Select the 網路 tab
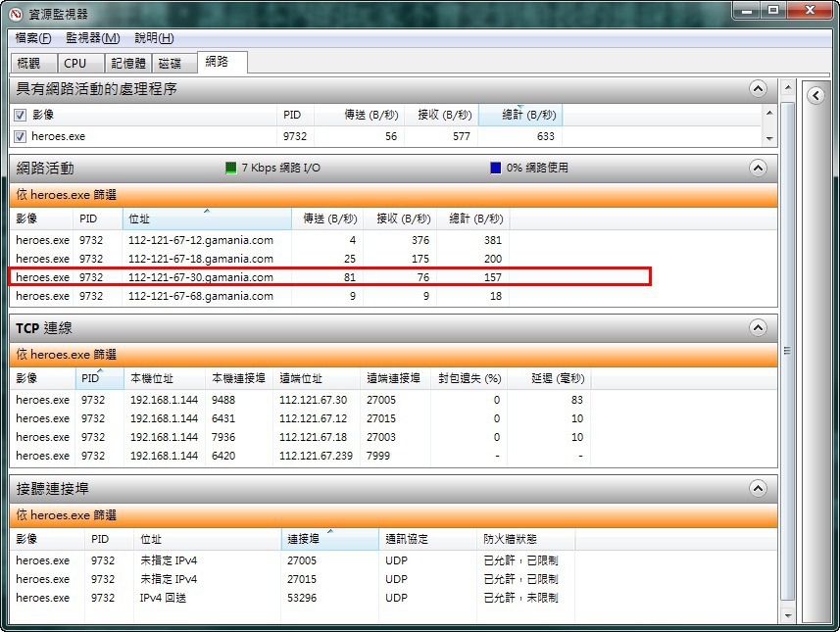 (x=222, y=62)
